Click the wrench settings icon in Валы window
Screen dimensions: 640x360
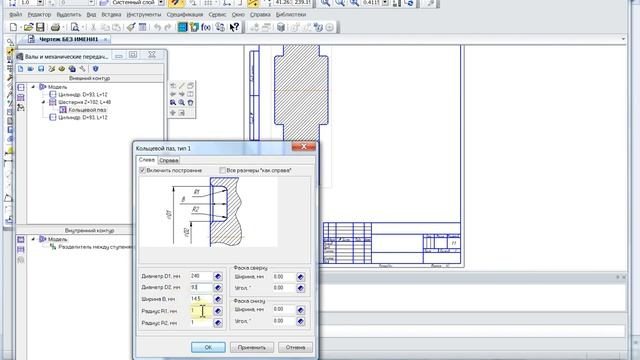(83, 69)
